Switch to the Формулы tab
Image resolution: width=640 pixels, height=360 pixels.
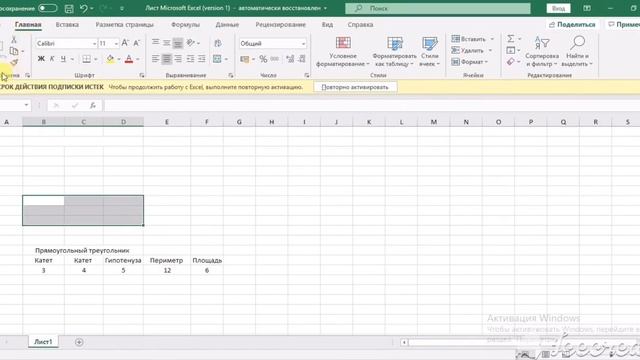pos(185,24)
